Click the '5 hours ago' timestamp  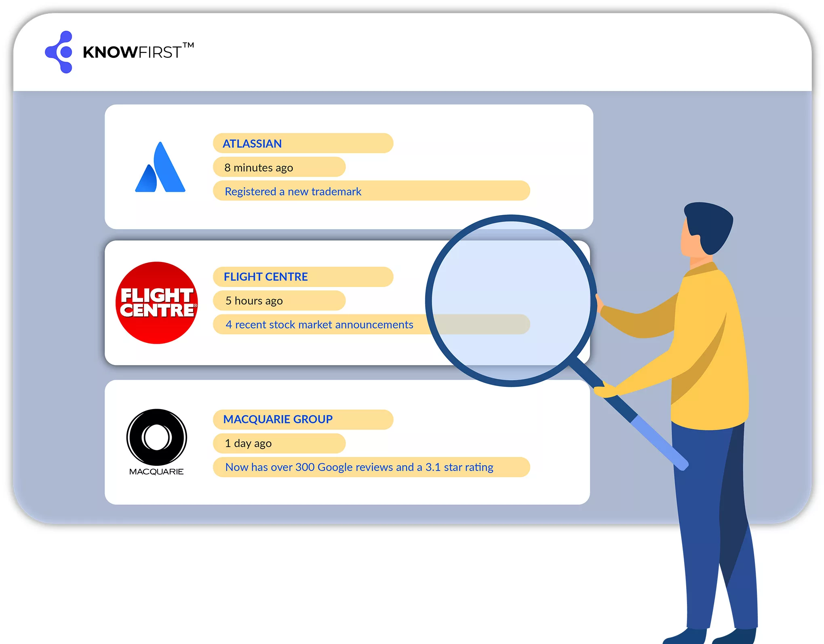coord(254,301)
